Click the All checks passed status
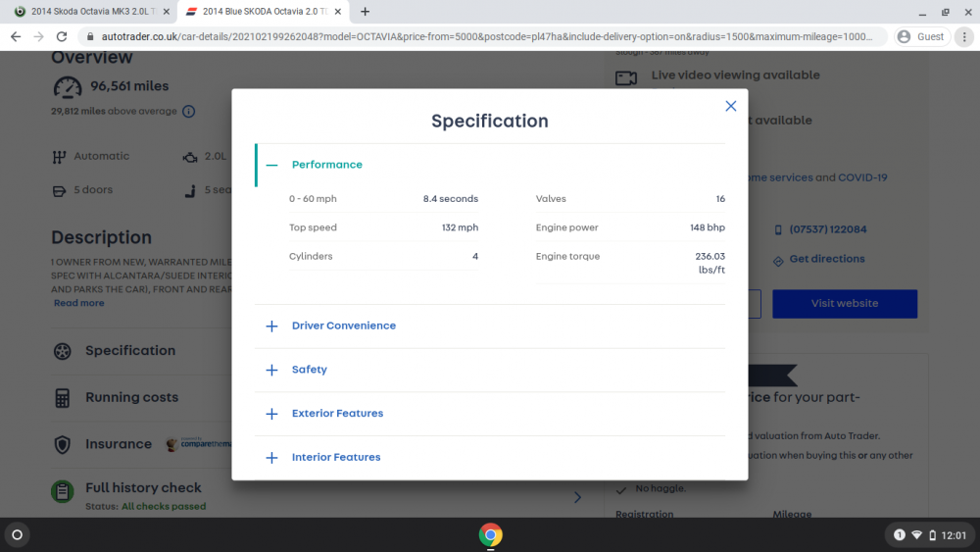This screenshot has width=980, height=552. (164, 506)
